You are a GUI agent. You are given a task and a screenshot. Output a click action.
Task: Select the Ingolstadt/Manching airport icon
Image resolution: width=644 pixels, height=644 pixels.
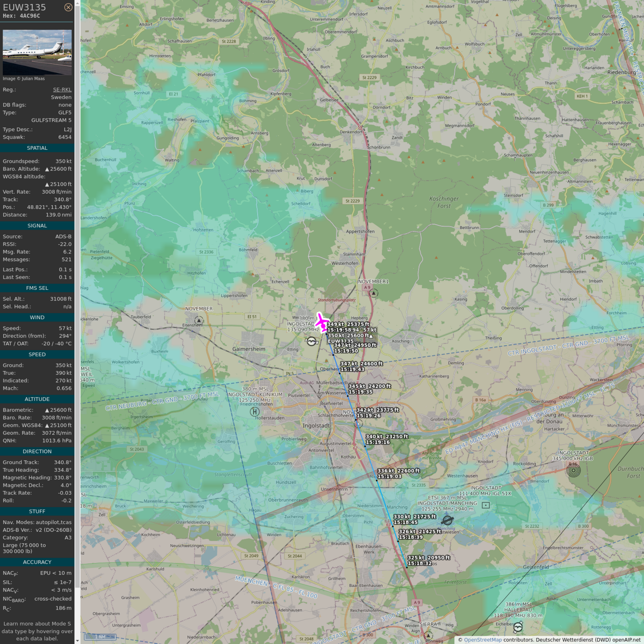coord(447,520)
